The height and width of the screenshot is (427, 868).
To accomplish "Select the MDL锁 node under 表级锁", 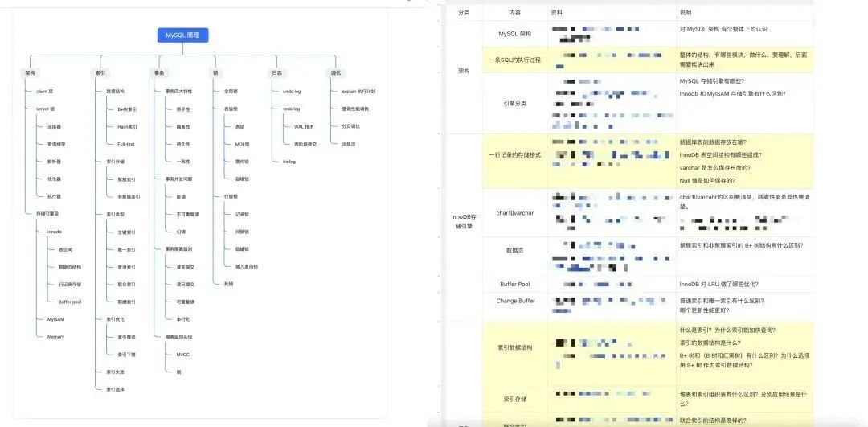I will (x=242, y=144).
